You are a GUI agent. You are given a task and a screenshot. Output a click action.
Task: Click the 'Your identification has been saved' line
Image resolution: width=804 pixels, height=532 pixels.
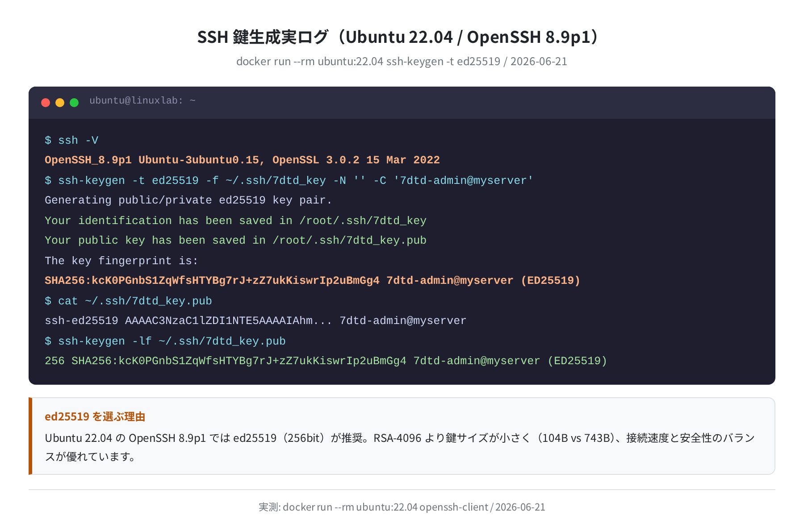click(235, 220)
